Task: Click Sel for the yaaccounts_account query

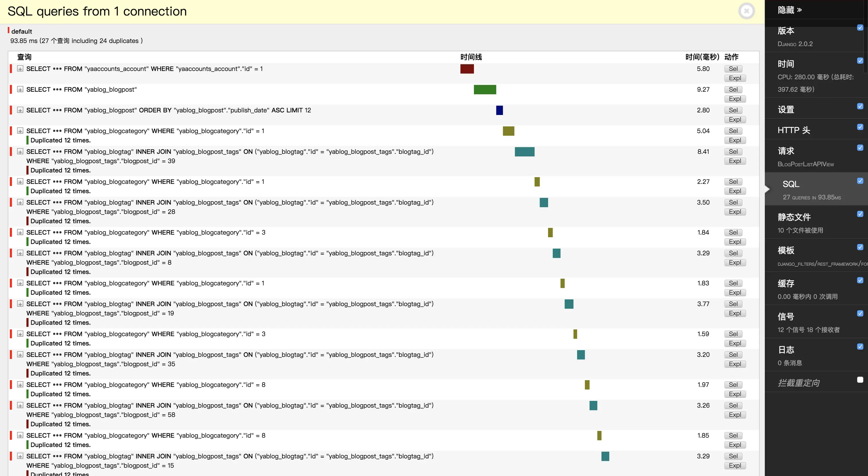Action: click(733, 69)
